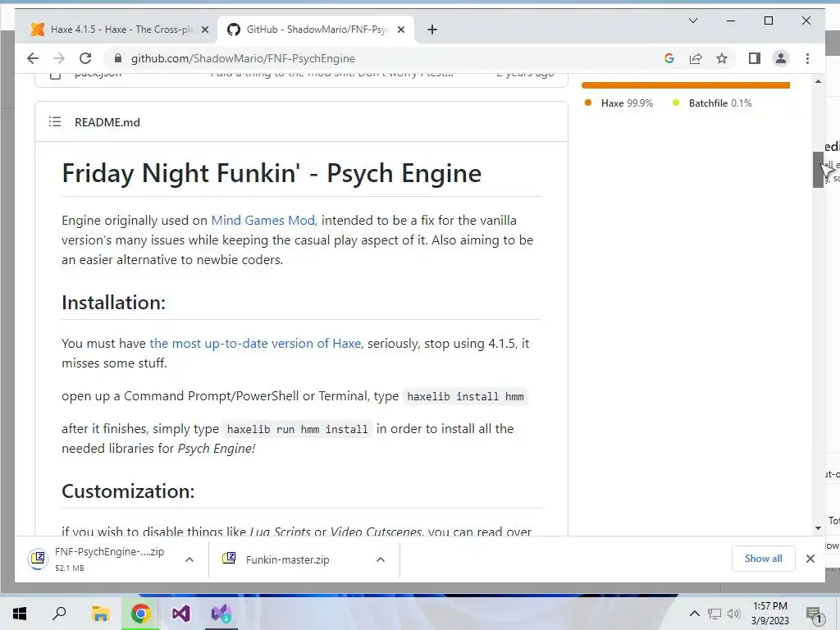Click the Batchfile 0.1% language entry

click(x=712, y=103)
